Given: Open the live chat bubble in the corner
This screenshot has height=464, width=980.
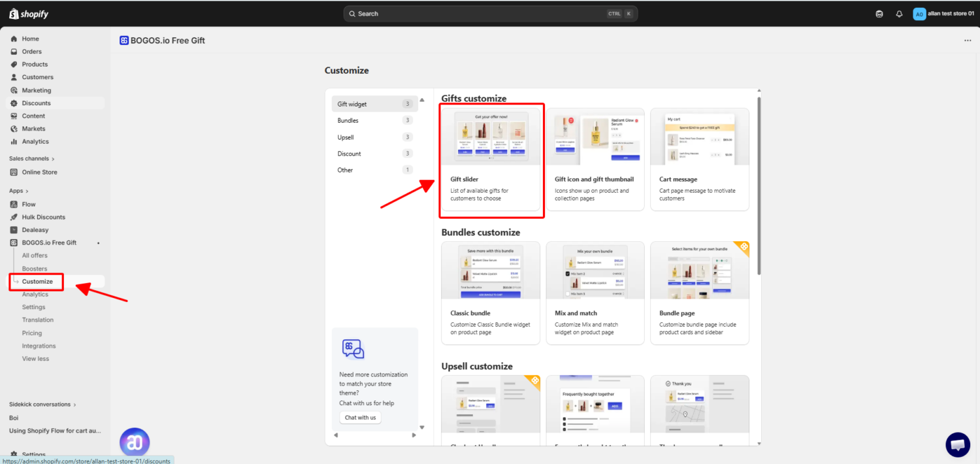Looking at the screenshot, I should click(x=958, y=444).
